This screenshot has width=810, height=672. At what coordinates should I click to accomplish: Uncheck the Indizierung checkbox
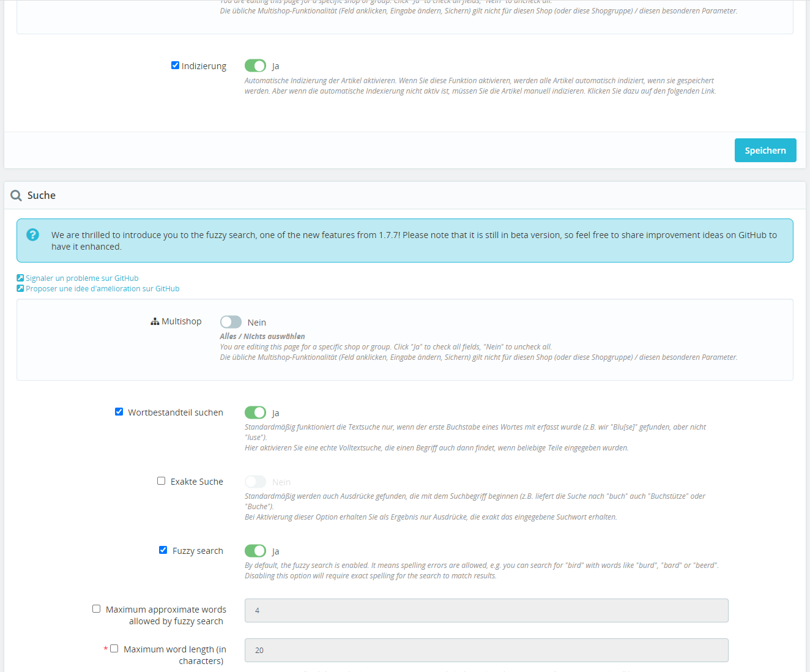pyautogui.click(x=175, y=65)
